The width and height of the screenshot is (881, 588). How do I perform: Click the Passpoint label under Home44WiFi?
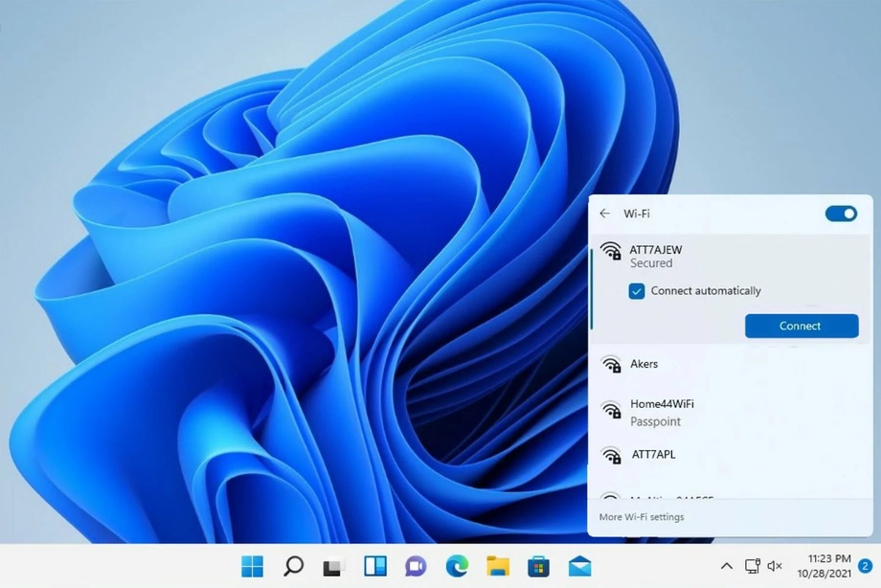(x=655, y=421)
